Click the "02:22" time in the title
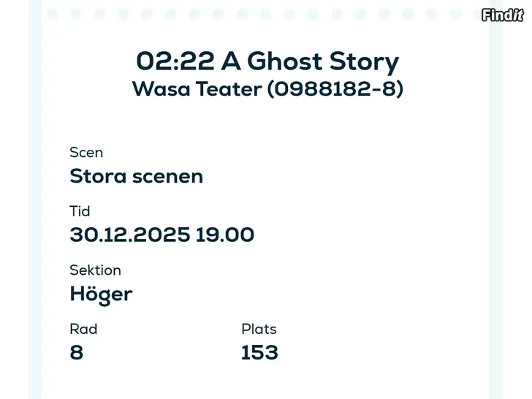The height and width of the screenshot is (399, 532). [174, 61]
